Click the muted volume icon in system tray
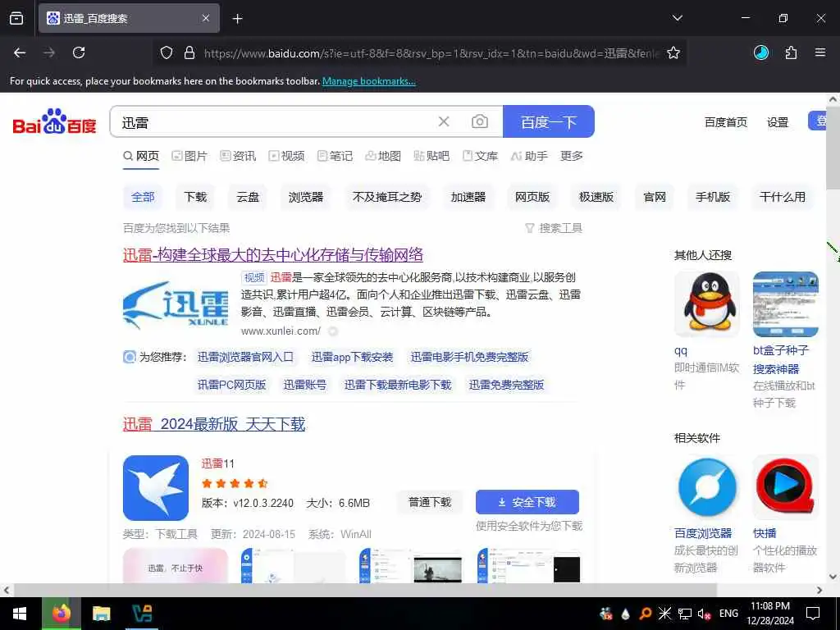 click(x=704, y=614)
